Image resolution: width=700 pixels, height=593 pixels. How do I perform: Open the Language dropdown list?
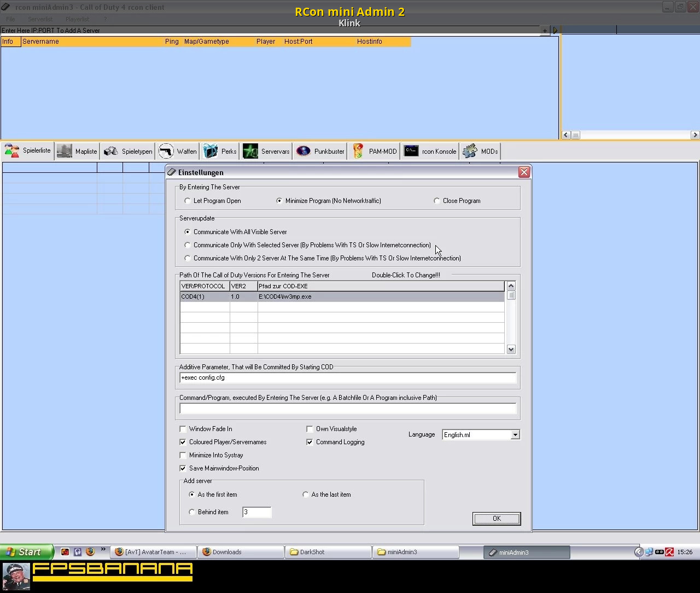(x=515, y=435)
